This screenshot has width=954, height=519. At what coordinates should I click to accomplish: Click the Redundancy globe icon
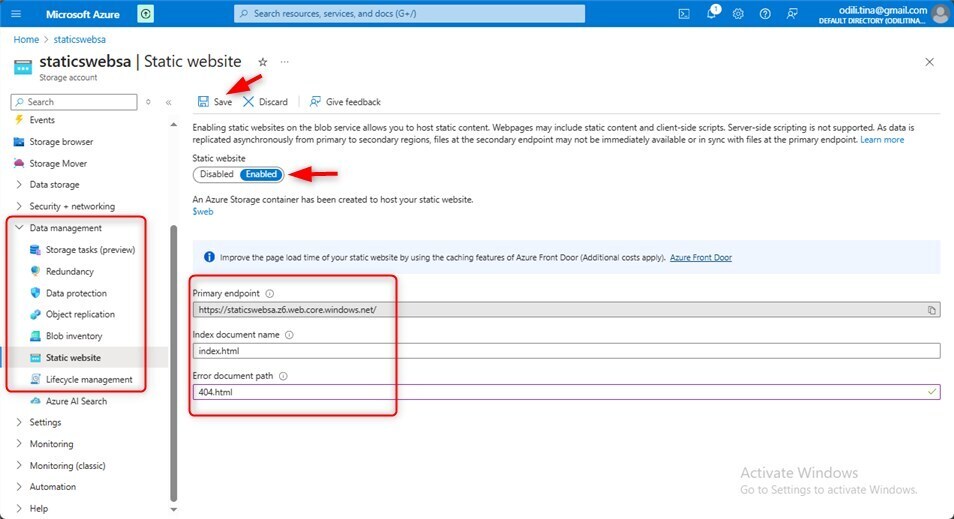click(x=35, y=271)
